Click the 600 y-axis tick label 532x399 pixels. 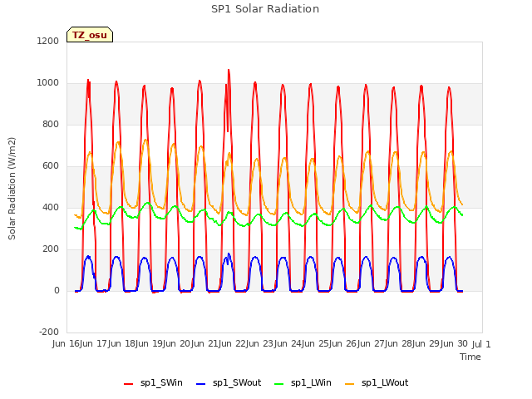pos(51,166)
